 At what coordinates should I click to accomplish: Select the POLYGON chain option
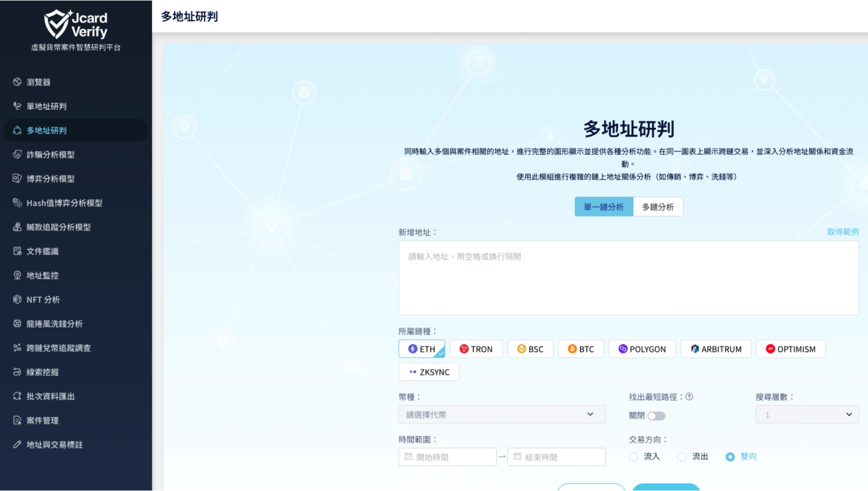pyautogui.click(x=642, y=349)
